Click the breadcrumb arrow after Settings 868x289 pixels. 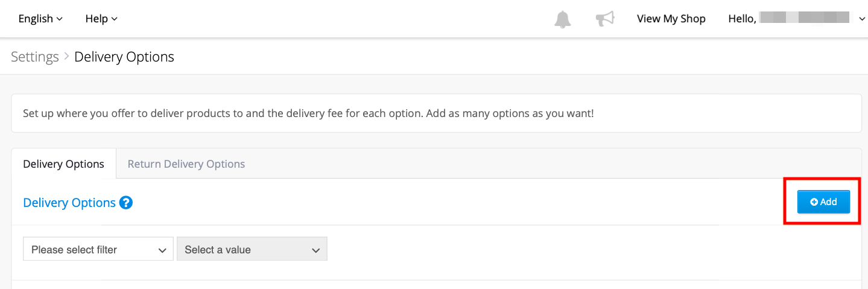click(x=66, y=57)
